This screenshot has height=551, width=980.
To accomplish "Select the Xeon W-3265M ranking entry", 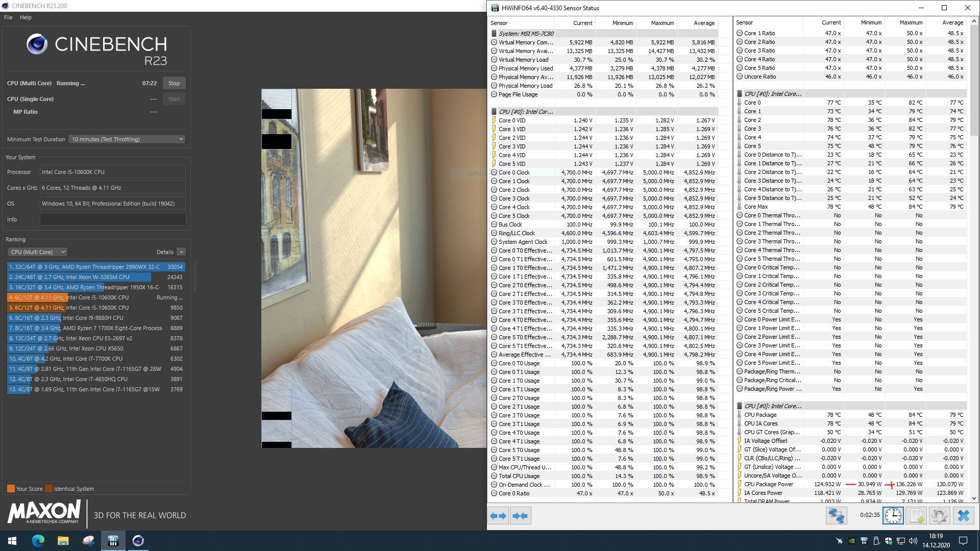I will click(x=96, y=277).
